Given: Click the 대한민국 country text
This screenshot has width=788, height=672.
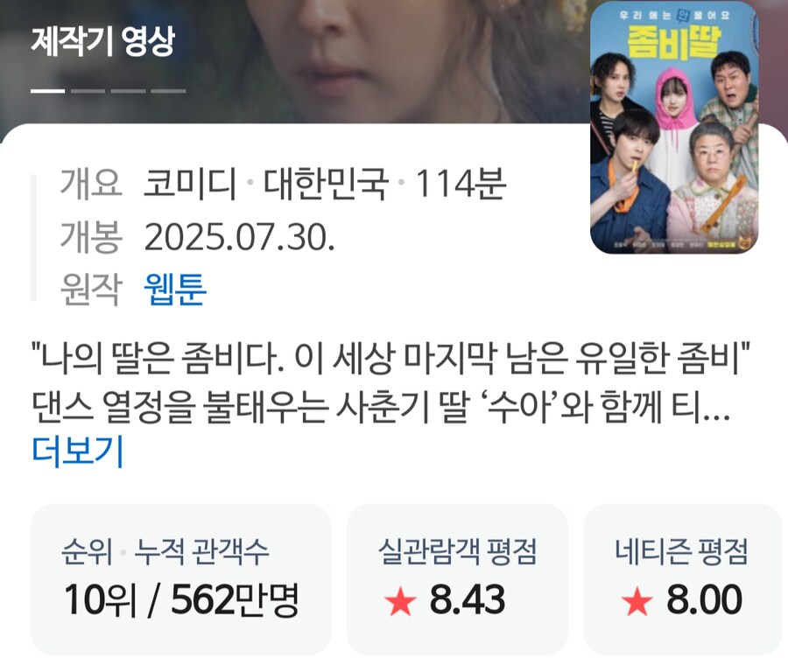Looking at the screenshot, I should (327, 184).
